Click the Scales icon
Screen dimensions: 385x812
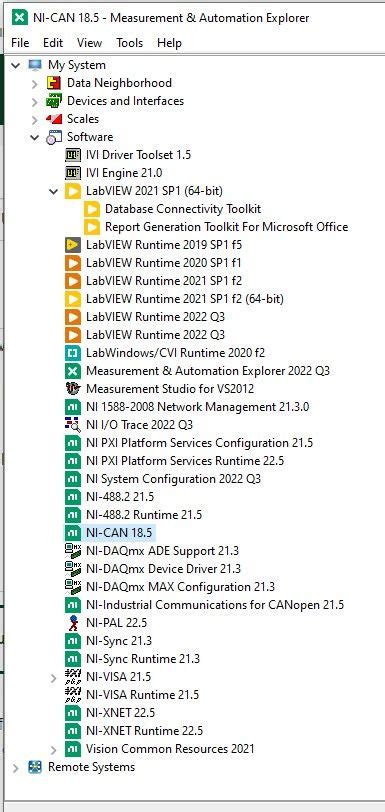point(54,119)
